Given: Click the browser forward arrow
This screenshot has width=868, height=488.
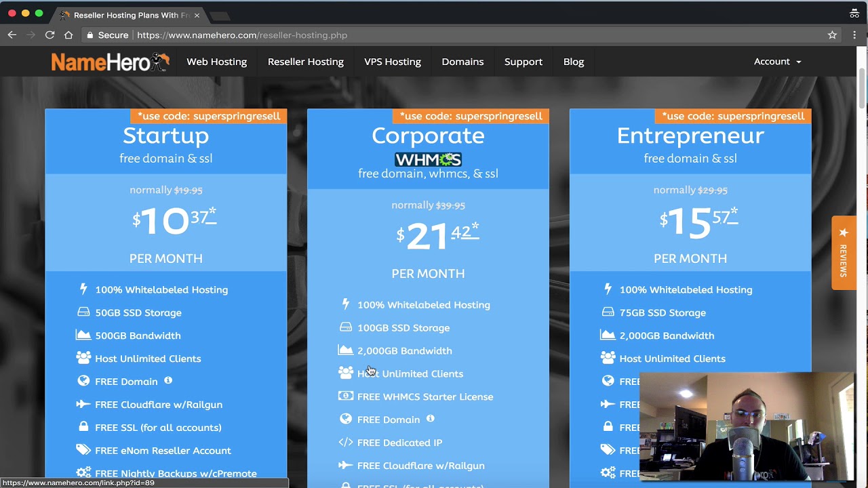Looking at the screenshot, I should click(31, 35).
